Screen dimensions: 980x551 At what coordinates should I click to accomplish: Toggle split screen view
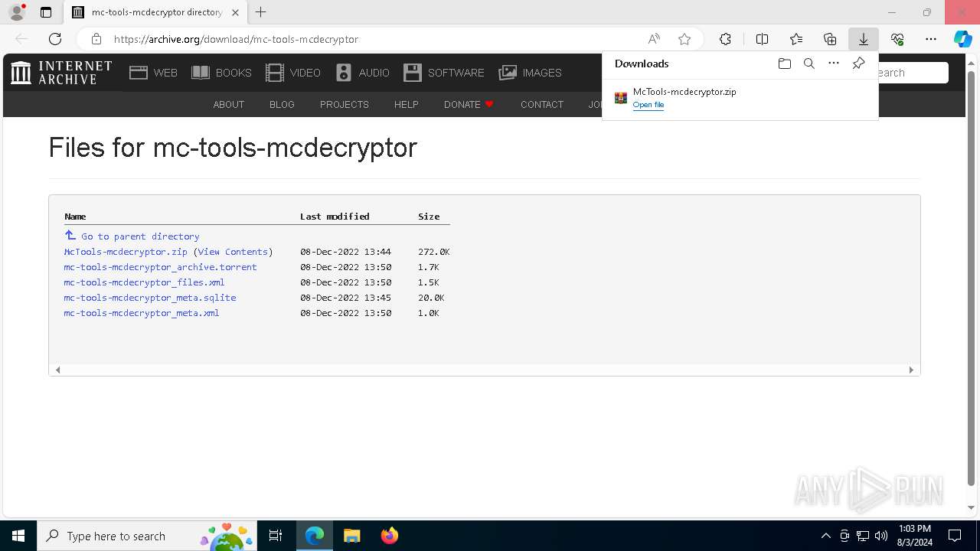(762, 39)
